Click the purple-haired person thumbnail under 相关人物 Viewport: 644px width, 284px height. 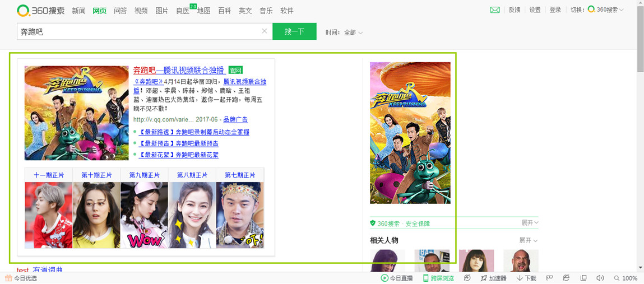coord(387,260)
